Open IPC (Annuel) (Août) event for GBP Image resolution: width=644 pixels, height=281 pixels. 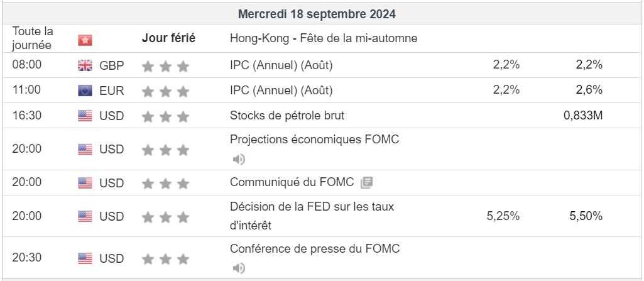pyautogui.click(x=281, y=65)
